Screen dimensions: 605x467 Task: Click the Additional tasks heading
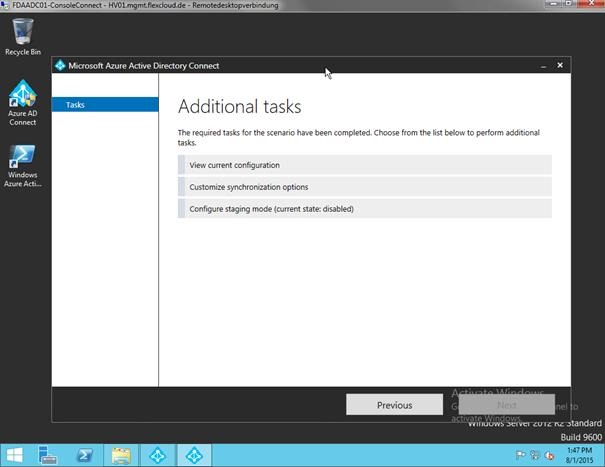[x=240, y=107]
